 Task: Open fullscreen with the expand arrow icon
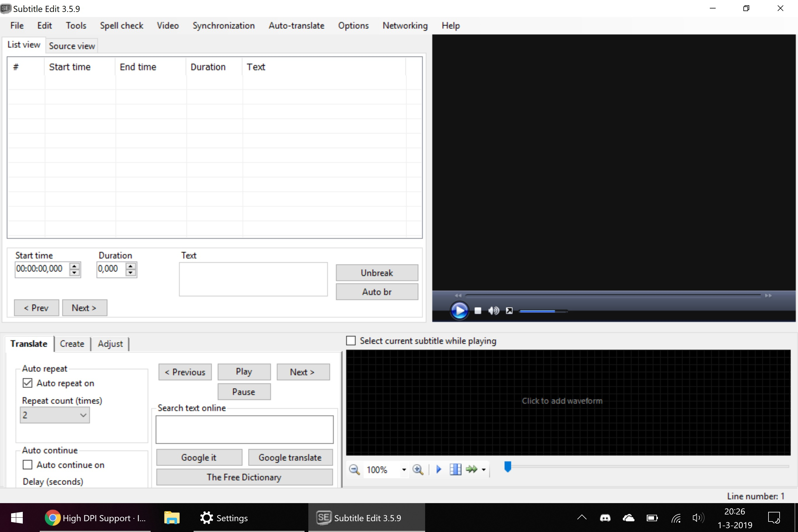point(509,311)
